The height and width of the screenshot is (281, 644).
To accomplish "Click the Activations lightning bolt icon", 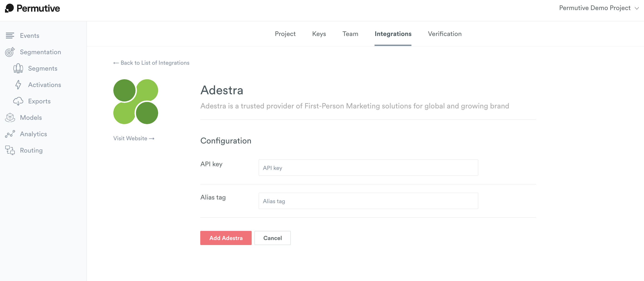I will click(x=18, y=84).
